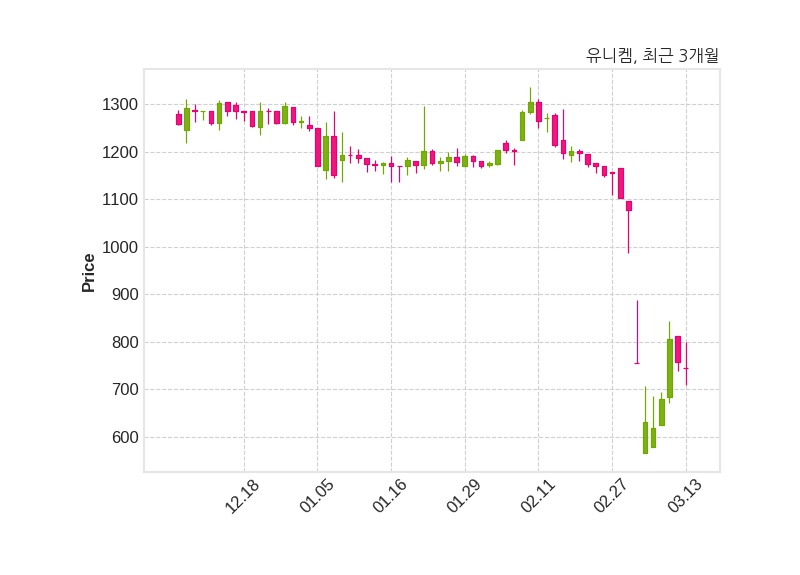800x575 pixels.
Task: Click the Price y-axis label
Action: pyautogui.click(x=89, y=273)
